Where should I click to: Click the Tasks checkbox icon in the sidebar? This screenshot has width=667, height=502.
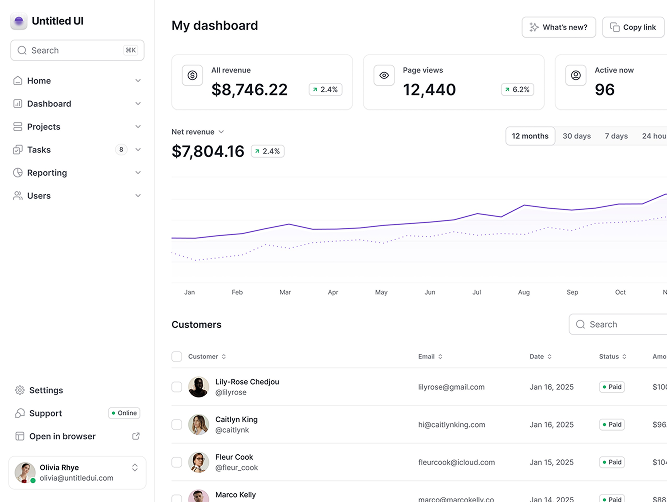coord(17,149)
